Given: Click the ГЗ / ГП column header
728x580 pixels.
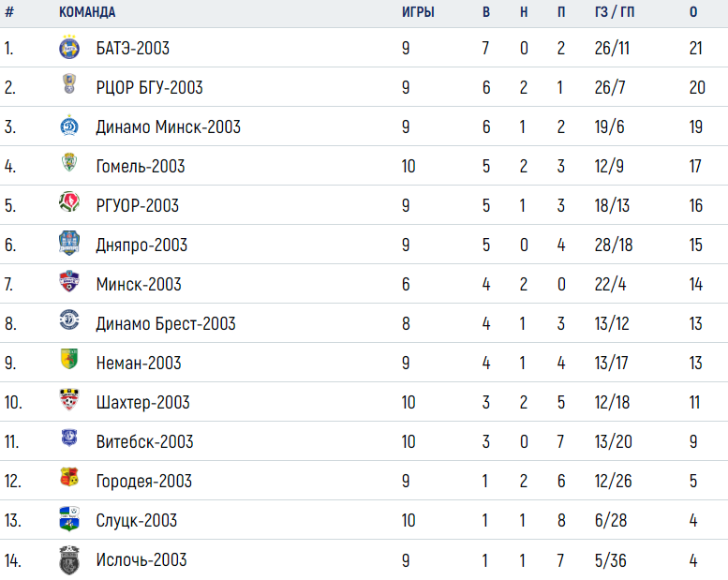Looking at the screenshot, I should click(x=615, y=12).
